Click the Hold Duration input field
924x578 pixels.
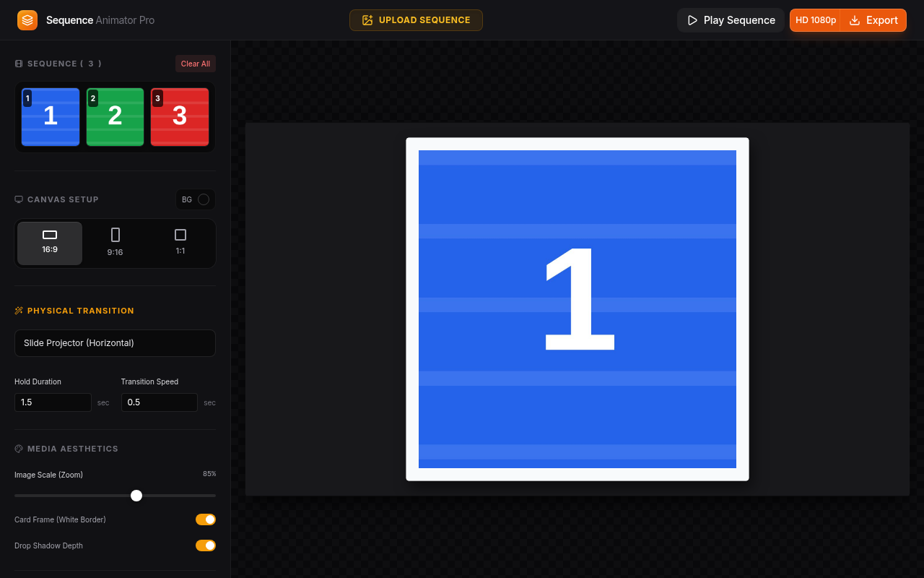pyautogui.click(x=53, y=402)
